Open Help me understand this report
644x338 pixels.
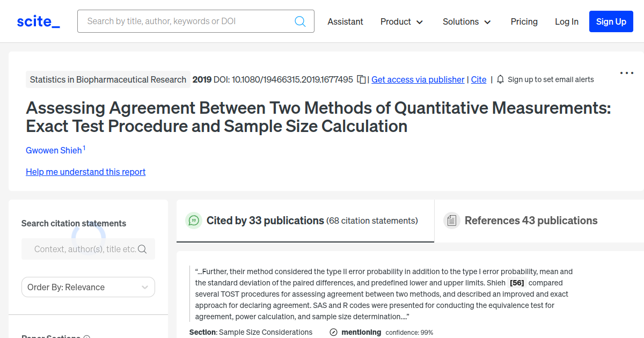(x=85, y=172)
